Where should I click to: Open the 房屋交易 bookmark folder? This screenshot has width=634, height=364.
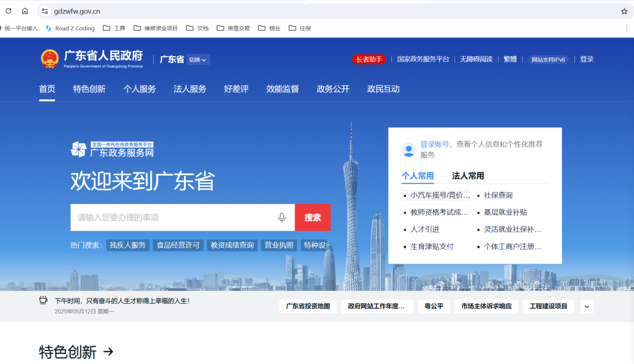pyautogui.click(x=233, y=28)
